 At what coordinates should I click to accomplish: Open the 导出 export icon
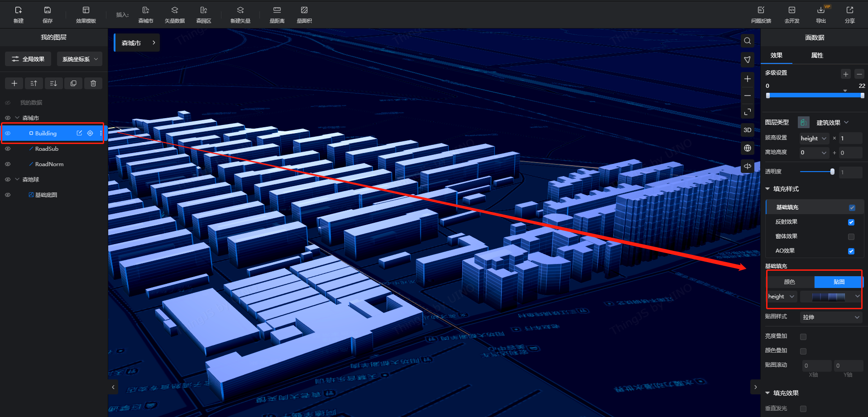coord(820,10)
